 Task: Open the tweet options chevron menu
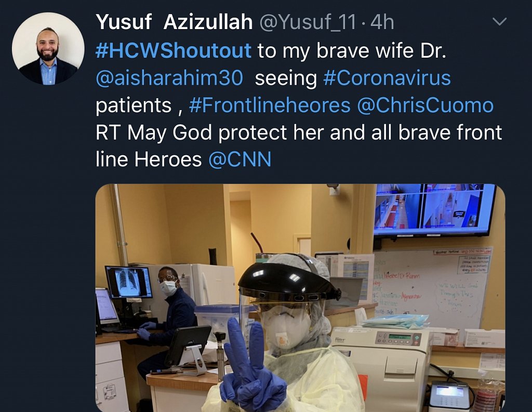pos(499,22)
